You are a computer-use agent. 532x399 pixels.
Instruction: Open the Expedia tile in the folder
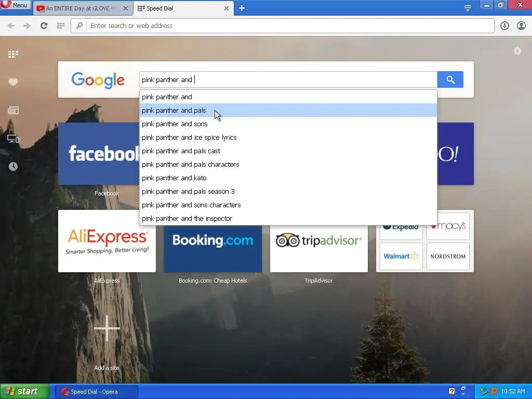click(401, 232)
